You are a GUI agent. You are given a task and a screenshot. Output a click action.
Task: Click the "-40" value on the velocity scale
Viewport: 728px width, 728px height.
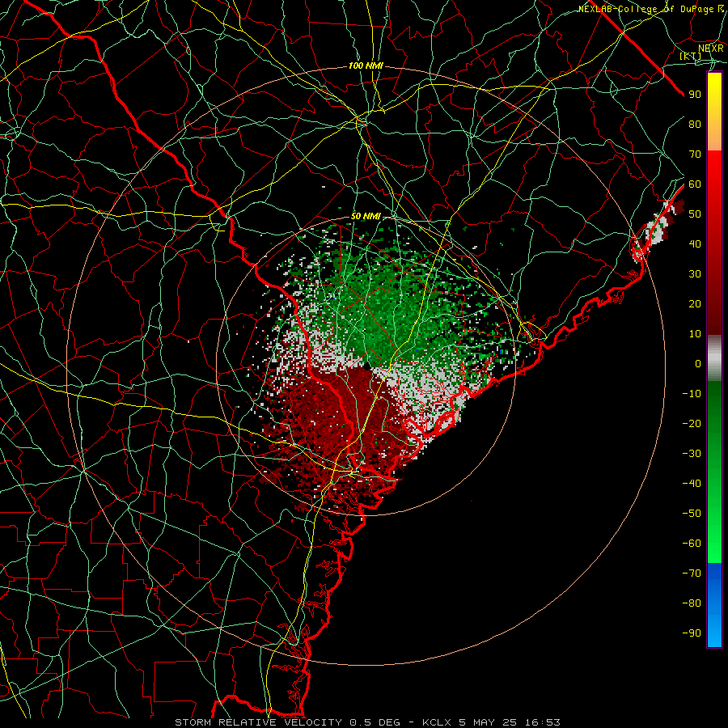click(692, 484)
